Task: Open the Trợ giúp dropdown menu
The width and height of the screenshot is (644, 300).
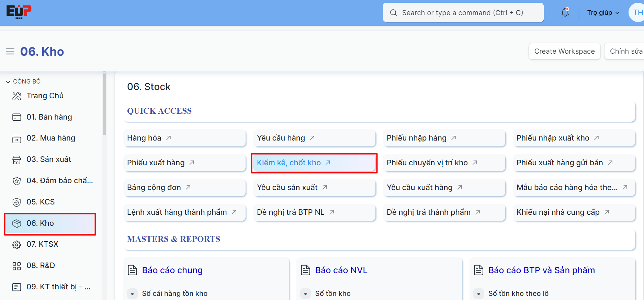Action: pyautogui.click(x=603, y=13)
